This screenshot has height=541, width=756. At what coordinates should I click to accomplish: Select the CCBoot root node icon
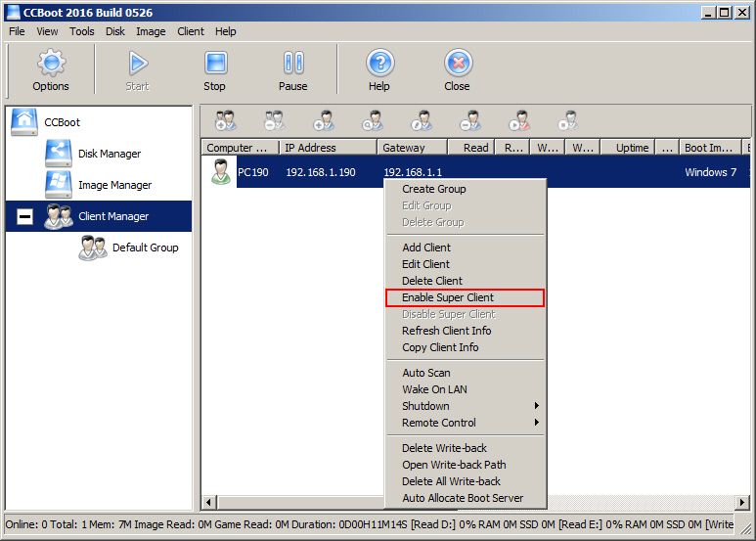point(24,122)
